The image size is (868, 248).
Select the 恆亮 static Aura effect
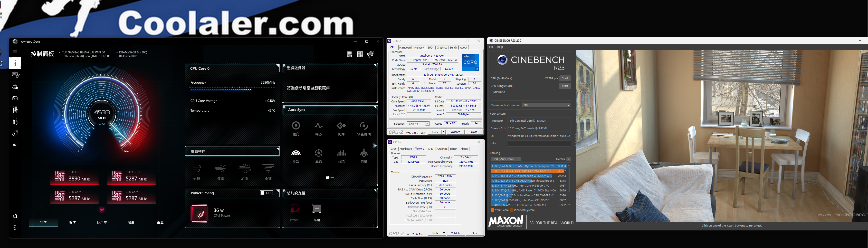click(296, 129)
